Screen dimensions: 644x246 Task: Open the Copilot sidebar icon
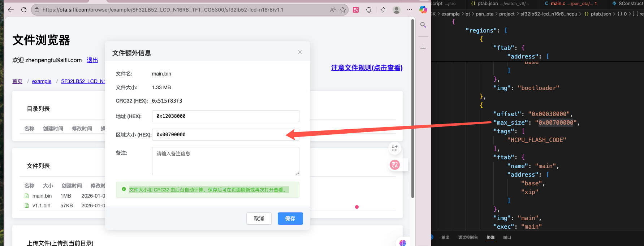coord(423,10)
